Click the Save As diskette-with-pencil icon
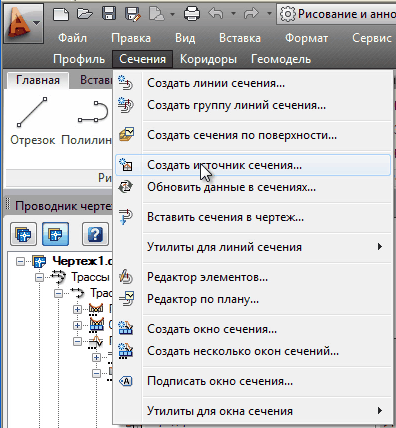 133,14
